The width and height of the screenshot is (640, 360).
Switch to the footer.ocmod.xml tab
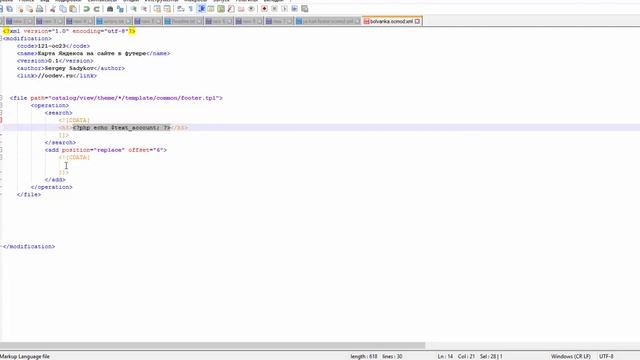coord(328,21)
